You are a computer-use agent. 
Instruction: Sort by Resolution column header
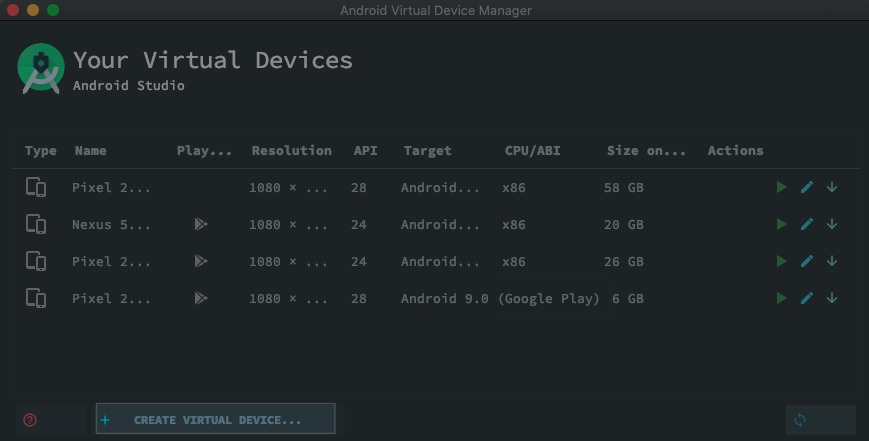point(292,151)
